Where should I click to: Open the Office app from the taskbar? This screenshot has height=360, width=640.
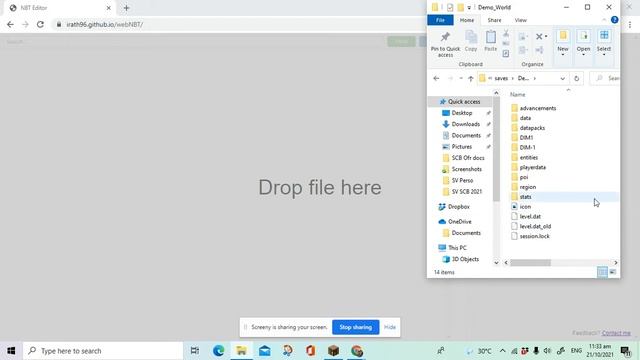310,351
